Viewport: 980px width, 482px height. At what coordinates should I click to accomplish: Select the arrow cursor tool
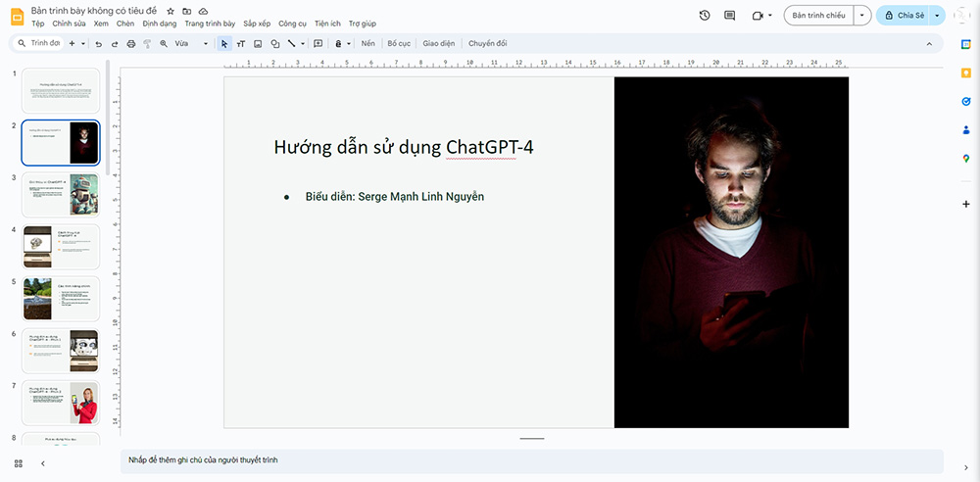(x=224, y=44)
